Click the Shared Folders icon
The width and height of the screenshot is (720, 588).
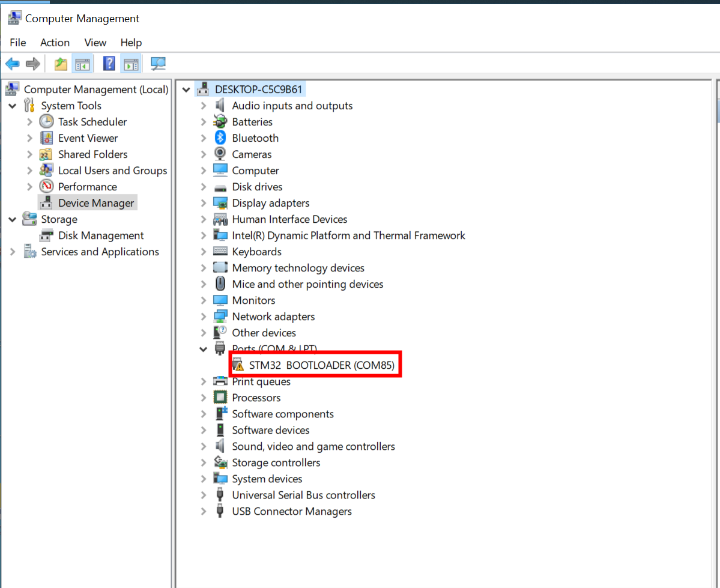[46, 154]
